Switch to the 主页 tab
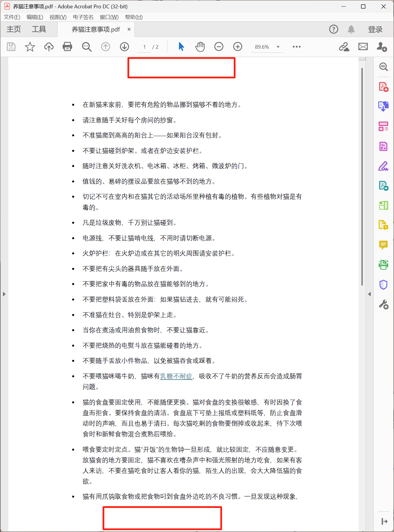This screenshot has height=532, width=394. (x=14, y=29)
